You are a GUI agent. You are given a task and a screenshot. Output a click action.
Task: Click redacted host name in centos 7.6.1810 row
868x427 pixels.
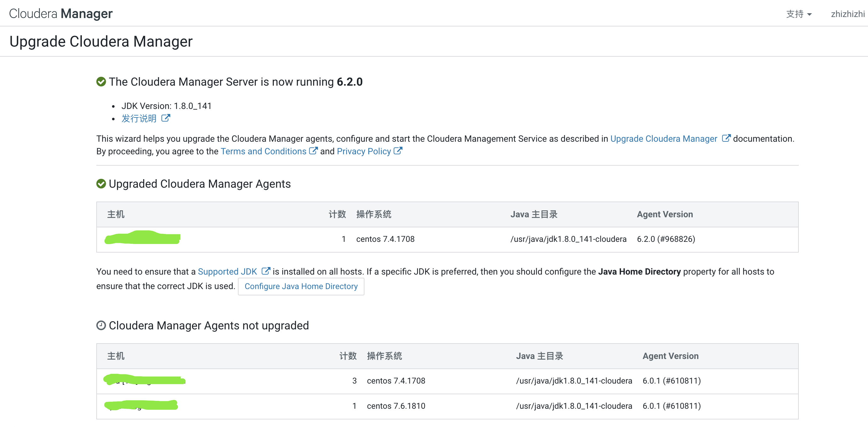141,405
